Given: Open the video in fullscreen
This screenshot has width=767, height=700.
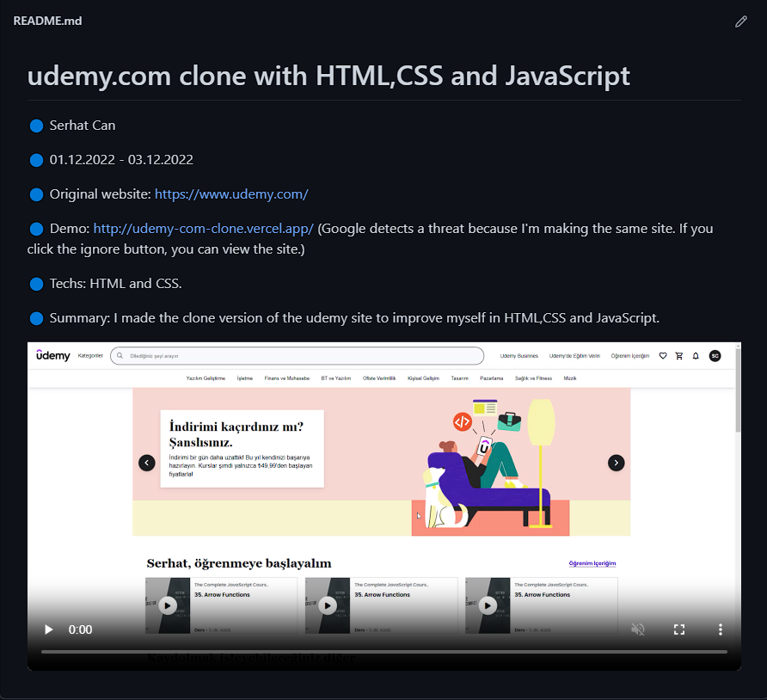Looking at the screenshot, I should [679, 629].
